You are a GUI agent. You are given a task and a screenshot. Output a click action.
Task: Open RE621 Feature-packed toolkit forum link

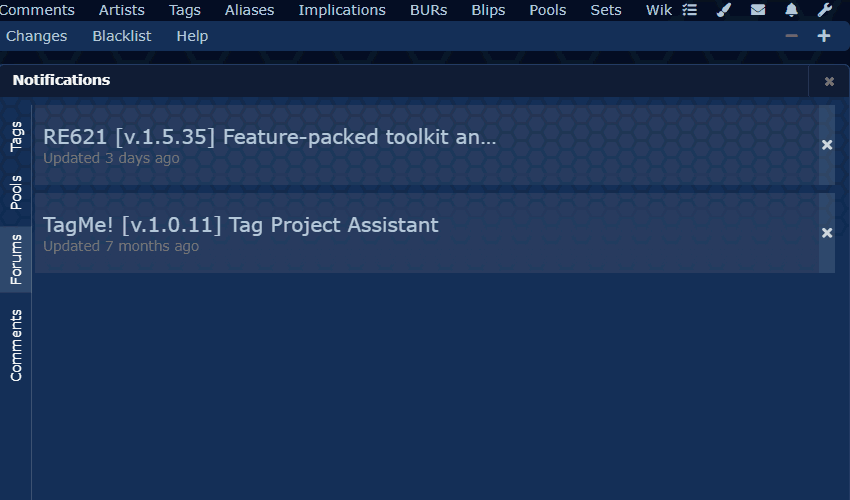269,137
